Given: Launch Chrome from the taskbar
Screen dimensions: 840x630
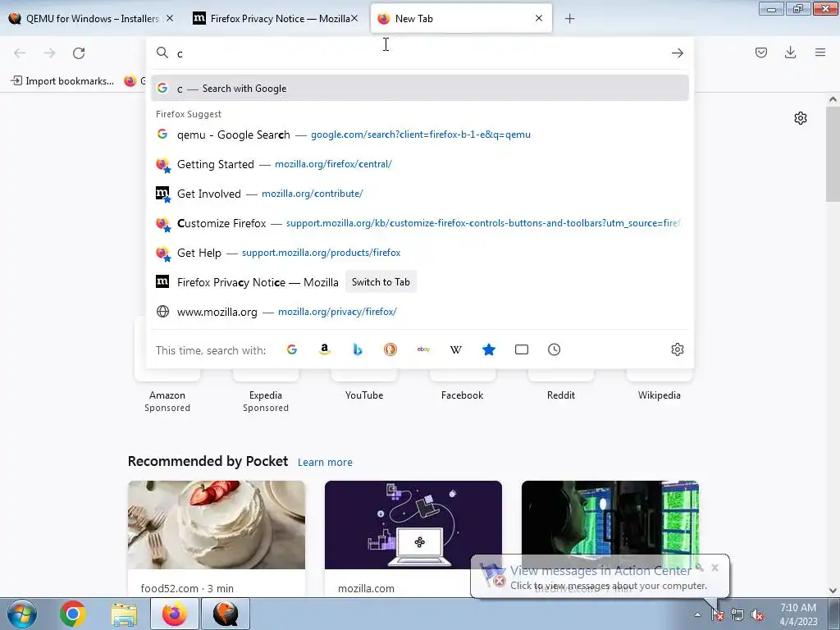Looking at the screenshot, I should point(73,614).
